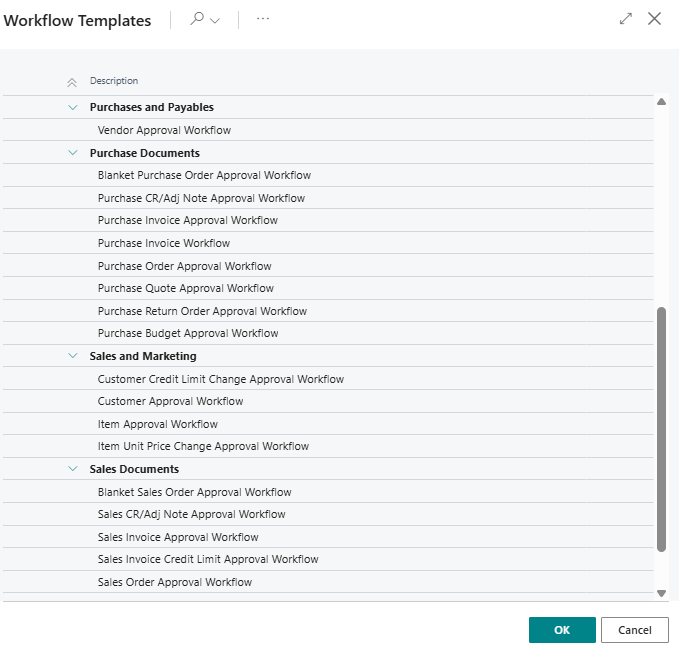The image size is (679, 649).
Task: Open the more options ellipsis menu
Action: pos(263,20)
